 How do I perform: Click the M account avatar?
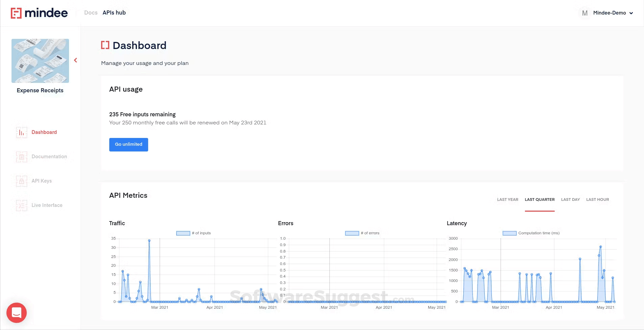584,13
